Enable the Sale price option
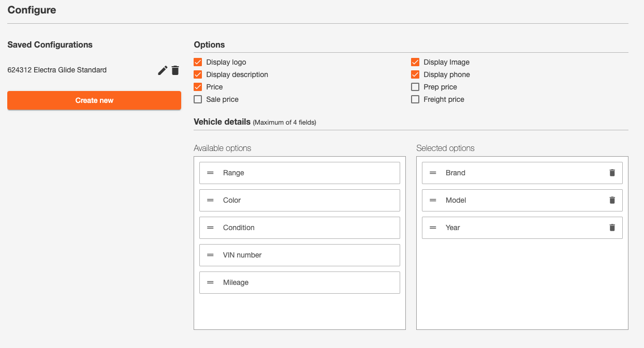 pos(198,99)
